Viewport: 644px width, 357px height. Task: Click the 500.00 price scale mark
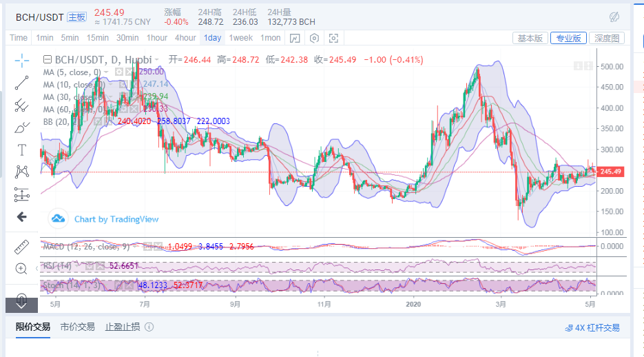tap(612, 67)
